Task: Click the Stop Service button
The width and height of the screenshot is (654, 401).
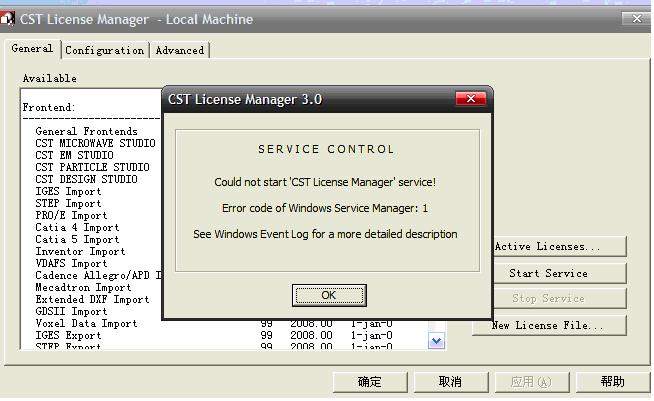Action: 560,298
